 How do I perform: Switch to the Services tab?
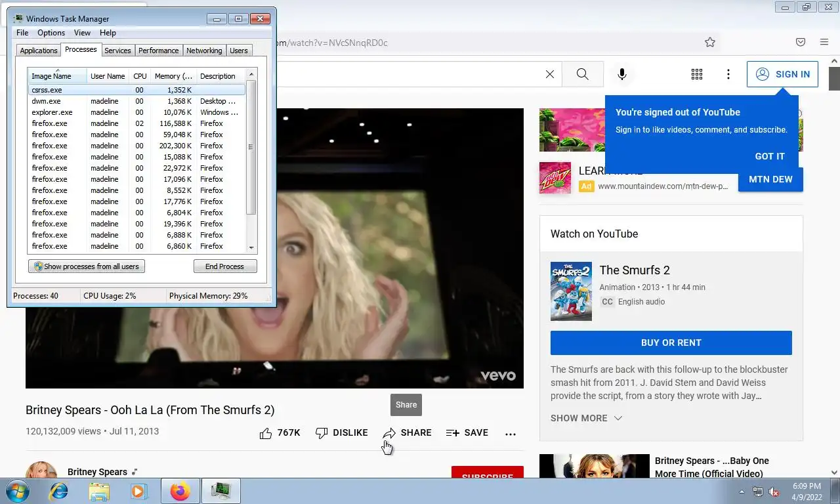click(x=117, y=51)
